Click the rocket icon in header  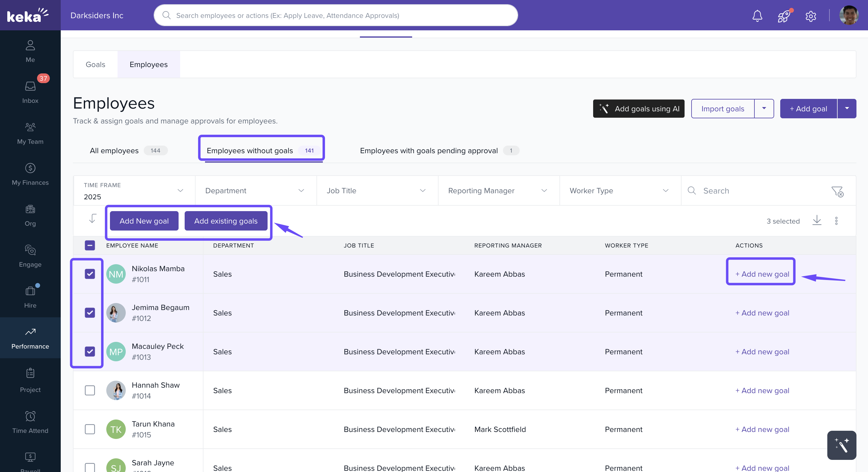coord(784,15)
